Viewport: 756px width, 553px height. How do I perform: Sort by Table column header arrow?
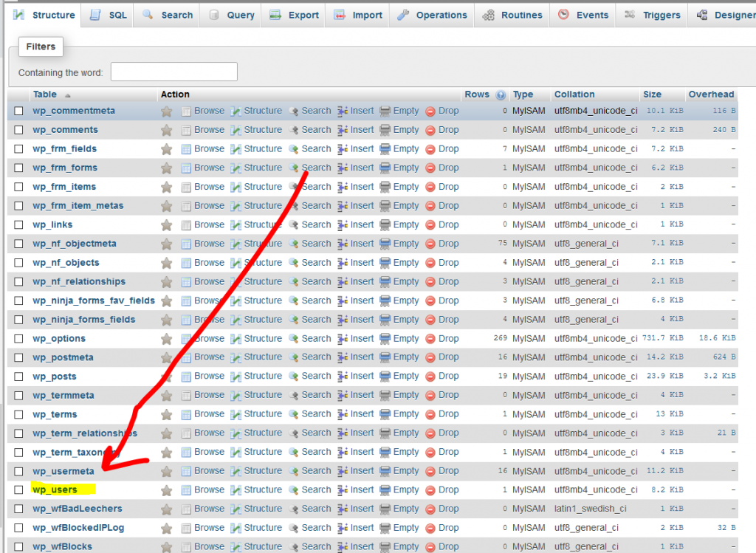[68, 95]
